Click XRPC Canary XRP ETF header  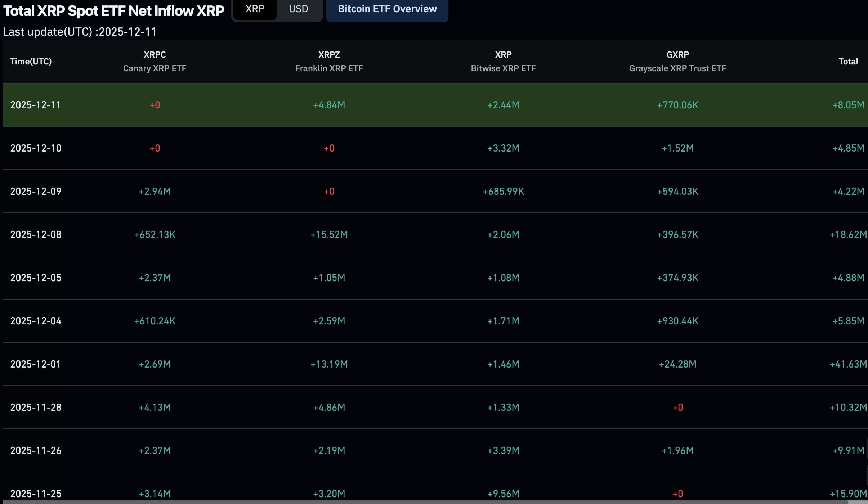tap(155, 62)
